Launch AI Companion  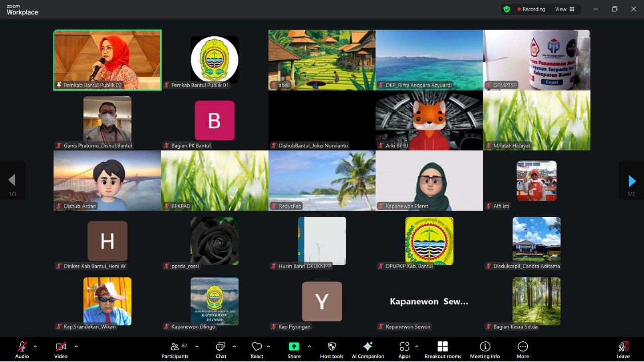click(x=368, y=349)
